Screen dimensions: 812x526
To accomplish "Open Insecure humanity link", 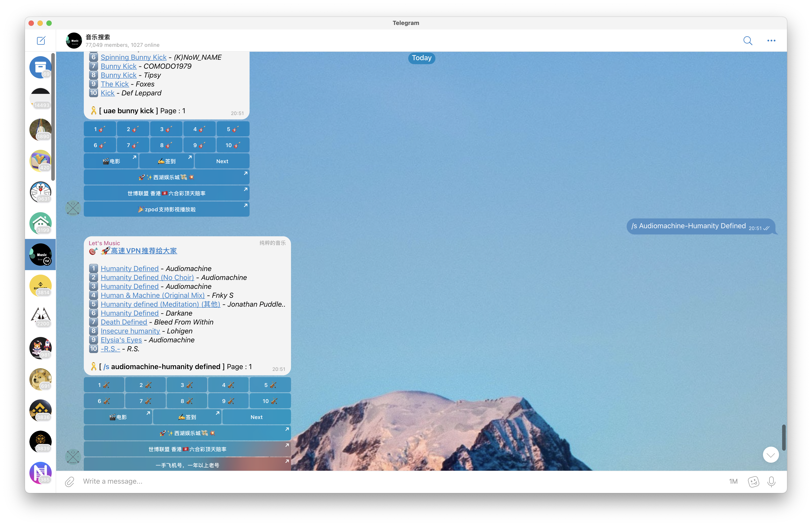I will pos(130,331).
